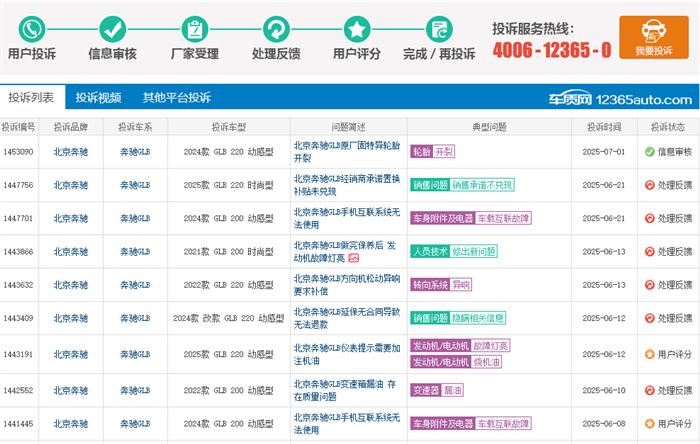Click the 车质网 12365auto.com logo
The height and width of the screenshot is (444, 700).
(x=620, y=99)
